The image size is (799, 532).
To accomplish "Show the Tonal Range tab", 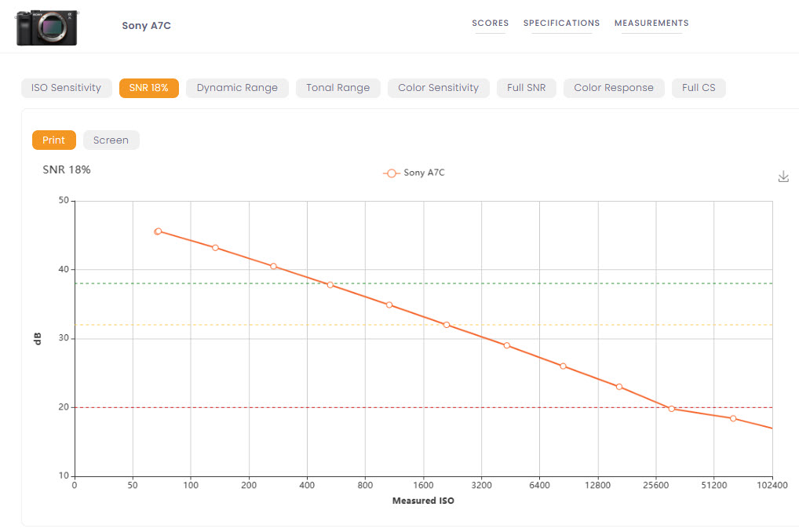I will coord(337,88).
